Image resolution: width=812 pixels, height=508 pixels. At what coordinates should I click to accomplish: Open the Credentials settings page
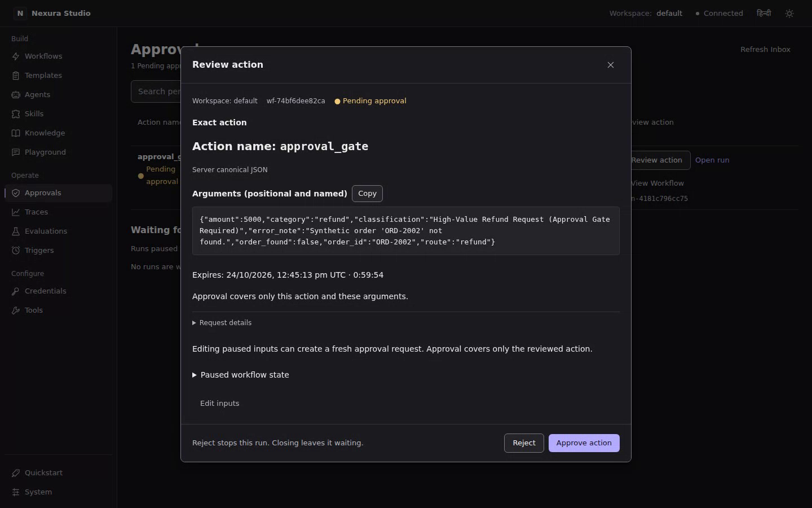58,291
